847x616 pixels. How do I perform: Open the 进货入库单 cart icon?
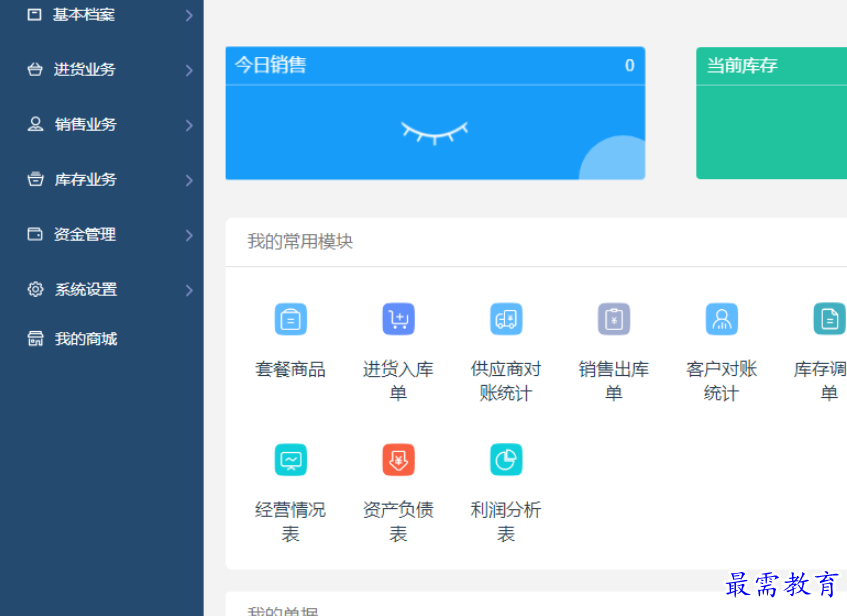click(399, 319)
